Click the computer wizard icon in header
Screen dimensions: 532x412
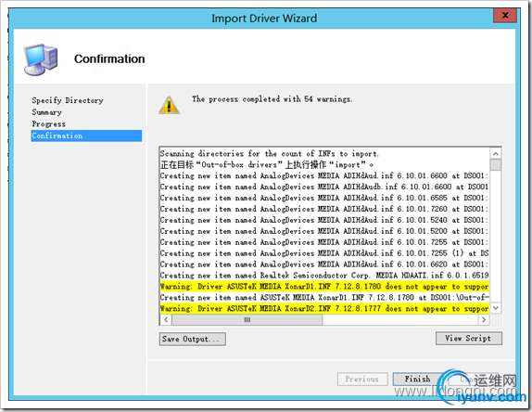point(41,59)
